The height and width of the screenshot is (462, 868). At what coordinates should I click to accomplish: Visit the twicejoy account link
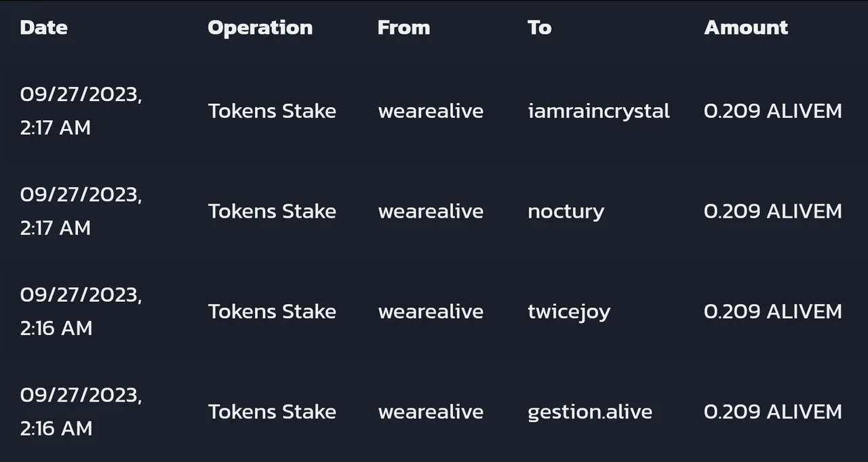(568, 312)
